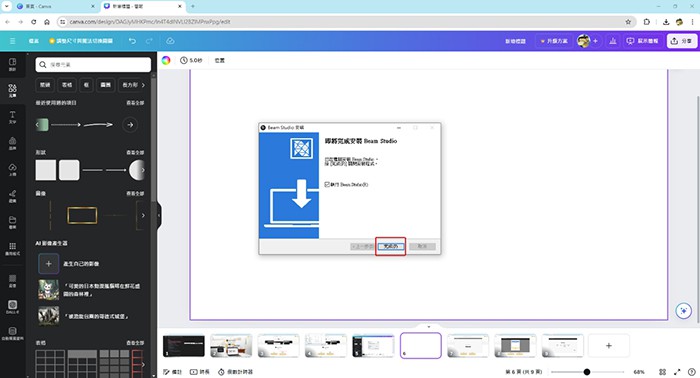Open the Chrome three-dot menu
Viewport: 700px width, 378px height.
[693, 21]
